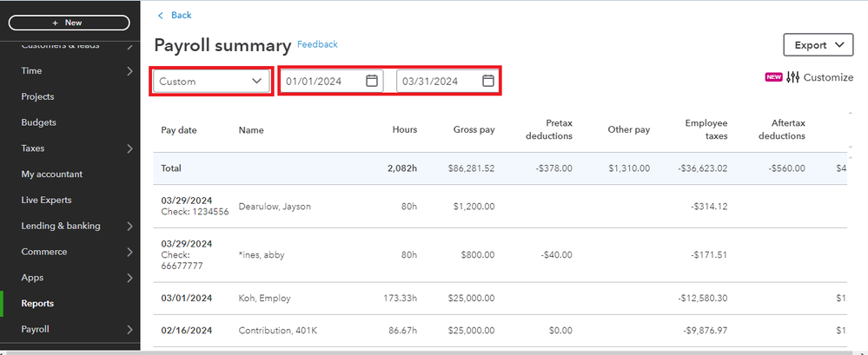
Task: Expand the Payroll sidebar submenu
Action: pyautogui.click(x=129, y=330)
